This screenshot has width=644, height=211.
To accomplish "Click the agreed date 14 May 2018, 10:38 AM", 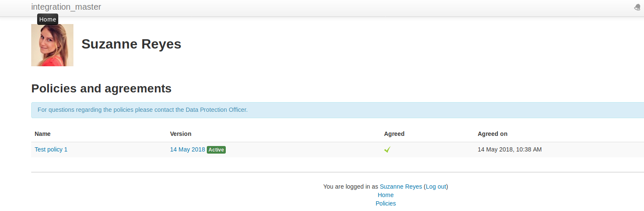I will point(510,149).
